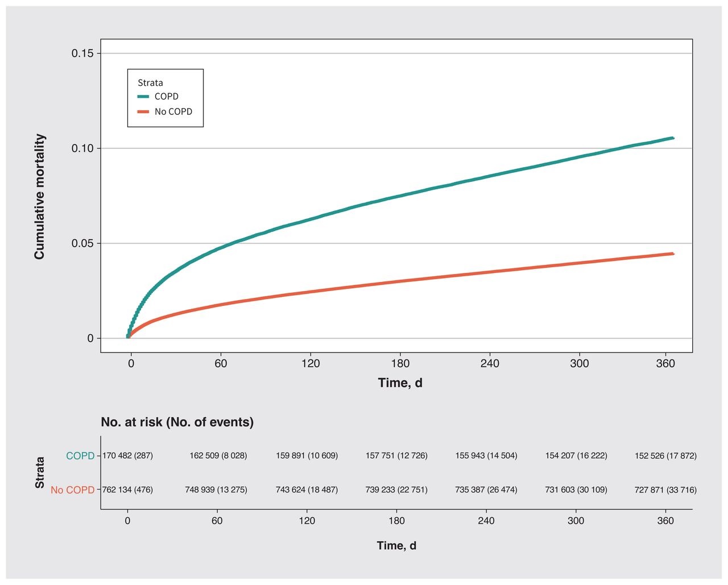This screenshot has height=585, width=728.
Task: Click the end of the teal COPD curve
Action: click(x=673, y=138)
